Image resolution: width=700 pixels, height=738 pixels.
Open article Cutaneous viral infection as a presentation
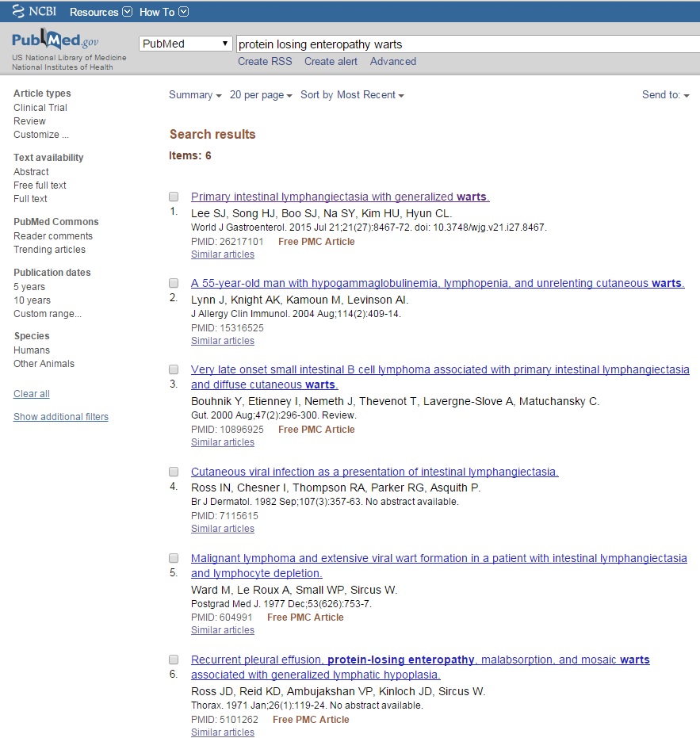(375, 472)
